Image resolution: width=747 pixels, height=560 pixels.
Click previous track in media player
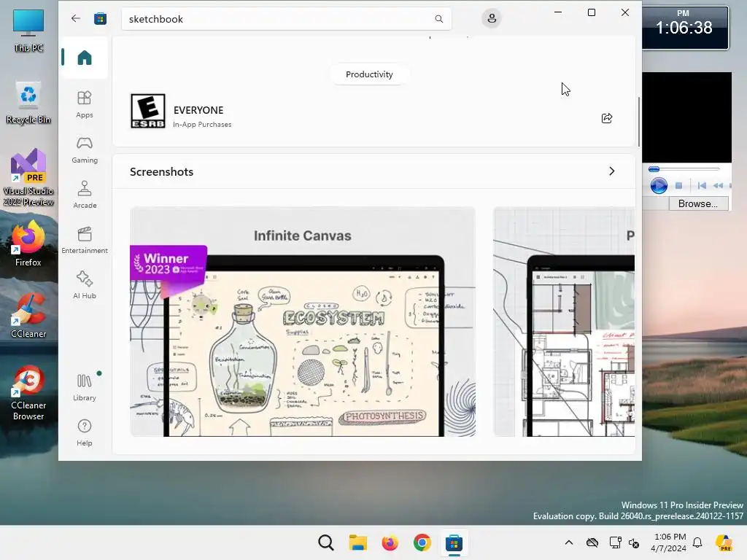702,186
